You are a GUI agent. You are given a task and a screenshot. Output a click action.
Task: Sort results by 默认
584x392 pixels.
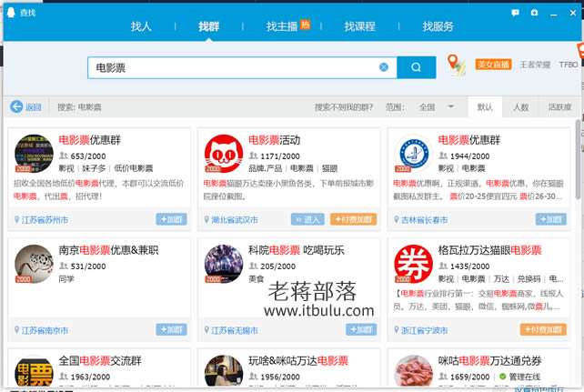point(485,107)
